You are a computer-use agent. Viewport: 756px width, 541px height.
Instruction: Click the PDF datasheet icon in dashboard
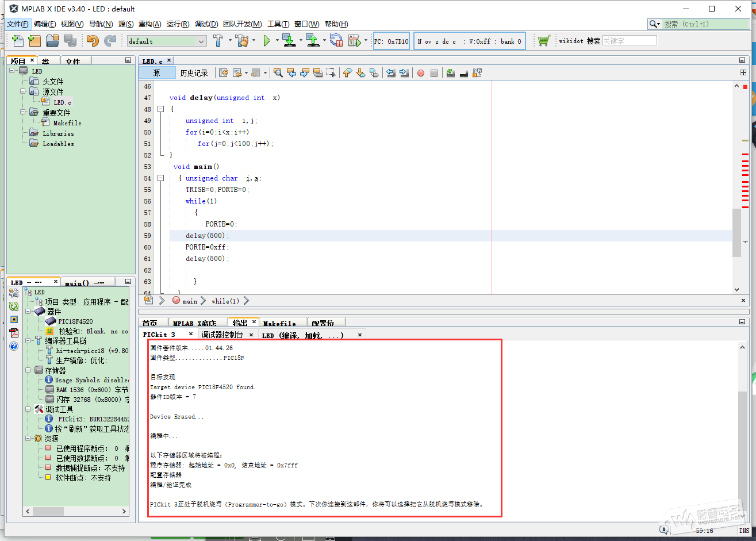coord(14,332)
